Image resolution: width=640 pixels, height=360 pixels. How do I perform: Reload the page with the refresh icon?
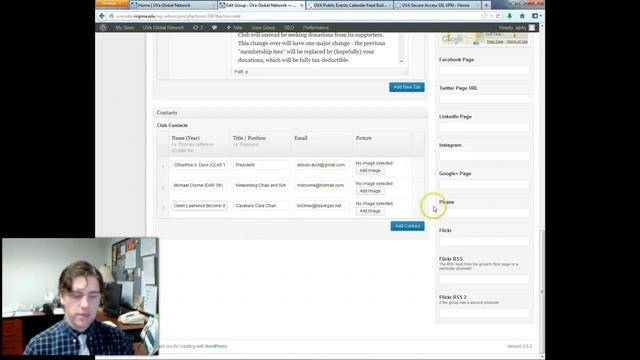(498, 16)
